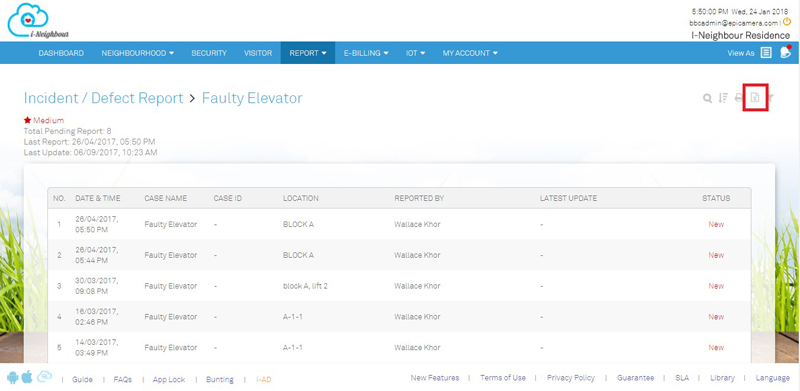The width and height of the screenshot is (800, 391).
Task: Click the LOCATION column header
Action: [301, 198]
